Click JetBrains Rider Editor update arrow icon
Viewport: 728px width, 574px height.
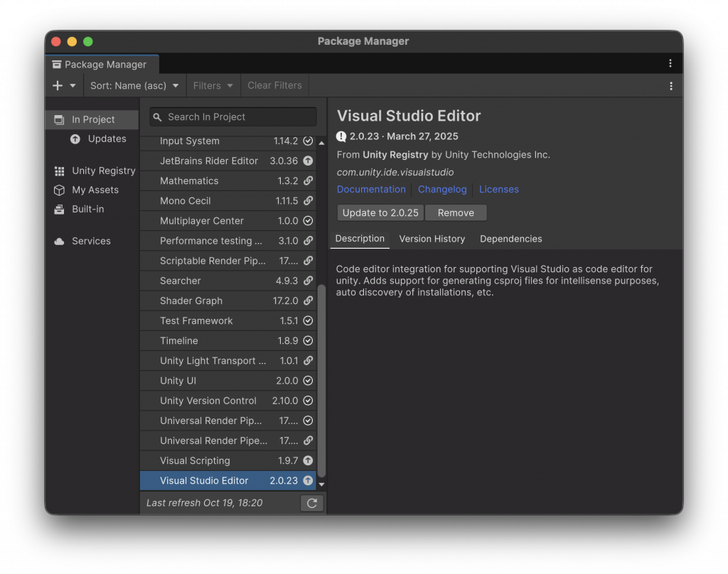tap(308, 161)
